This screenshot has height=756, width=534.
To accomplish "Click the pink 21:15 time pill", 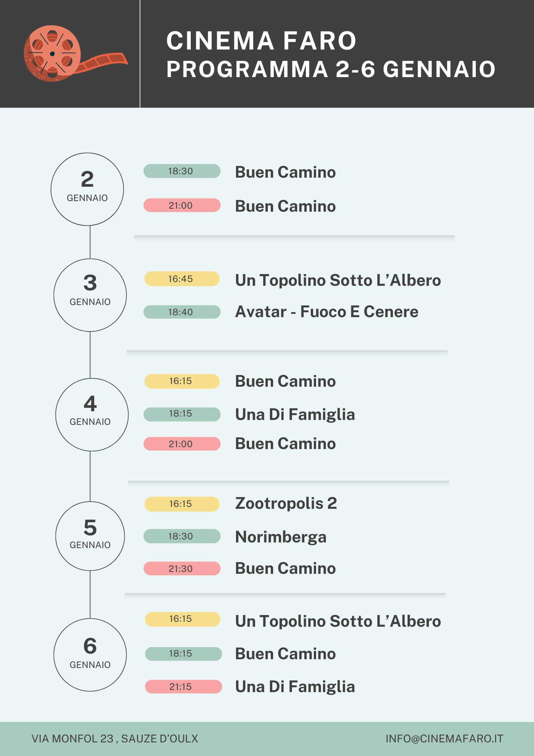I will tap(183, 686).
